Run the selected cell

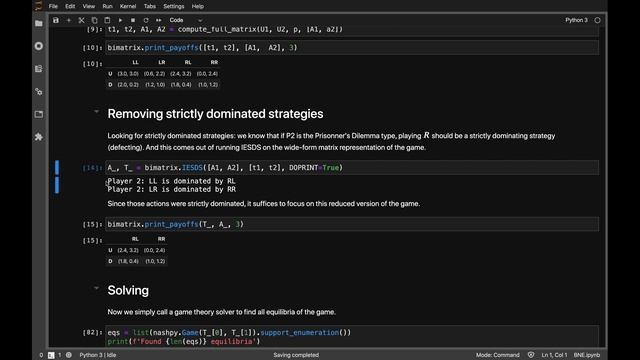click(120, 20)
